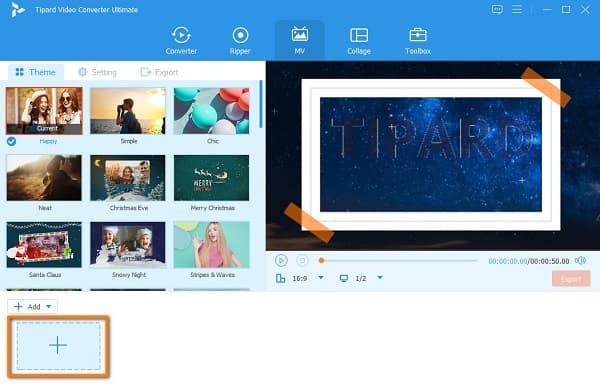Click the play button under the preview
Viewport: 600px width, 388px height.
pos(281,261)
